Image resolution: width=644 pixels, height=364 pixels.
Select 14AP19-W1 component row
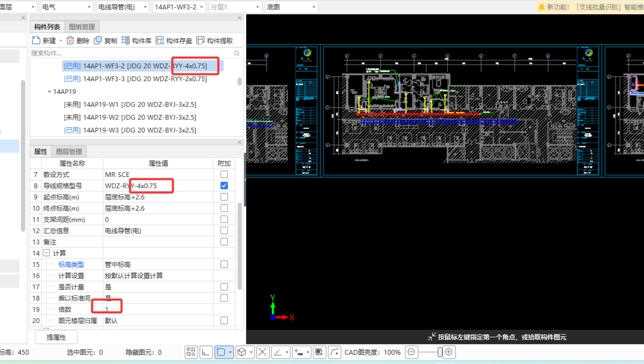[x=130, y=104]
